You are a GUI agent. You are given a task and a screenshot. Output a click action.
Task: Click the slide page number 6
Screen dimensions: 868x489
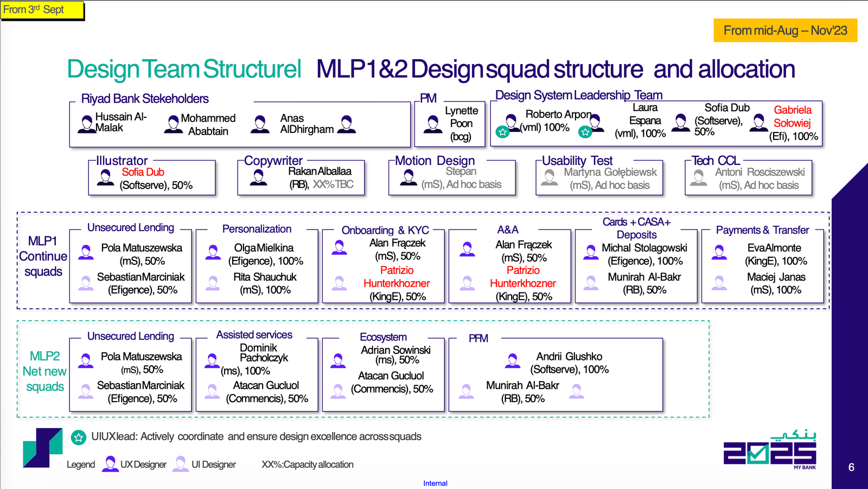pyautogui.click(x=851, y=467)
